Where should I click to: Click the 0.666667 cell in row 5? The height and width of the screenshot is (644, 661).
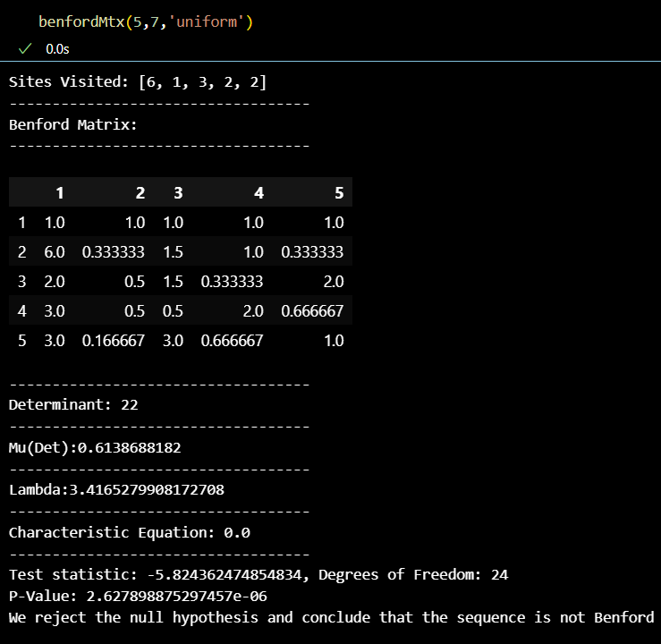232,341
